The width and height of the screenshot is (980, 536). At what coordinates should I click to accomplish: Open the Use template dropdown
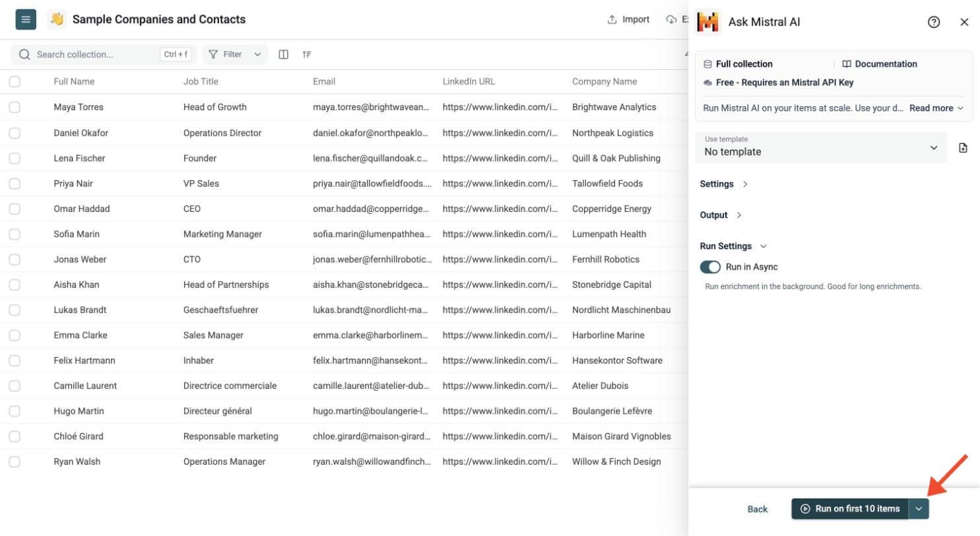tap(821, 148)
